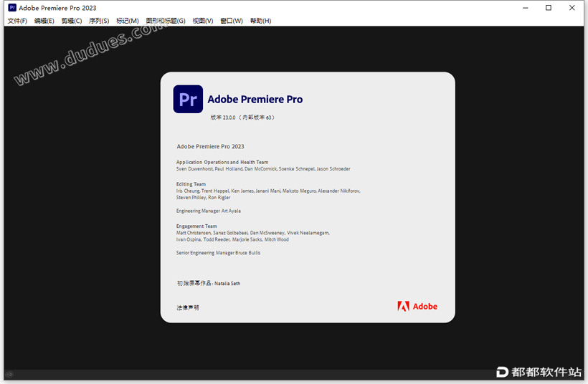The height and width of the screenshot is (384, 588).
Task: Open the 窗口(W) menu
Action: tap(232, 21)
